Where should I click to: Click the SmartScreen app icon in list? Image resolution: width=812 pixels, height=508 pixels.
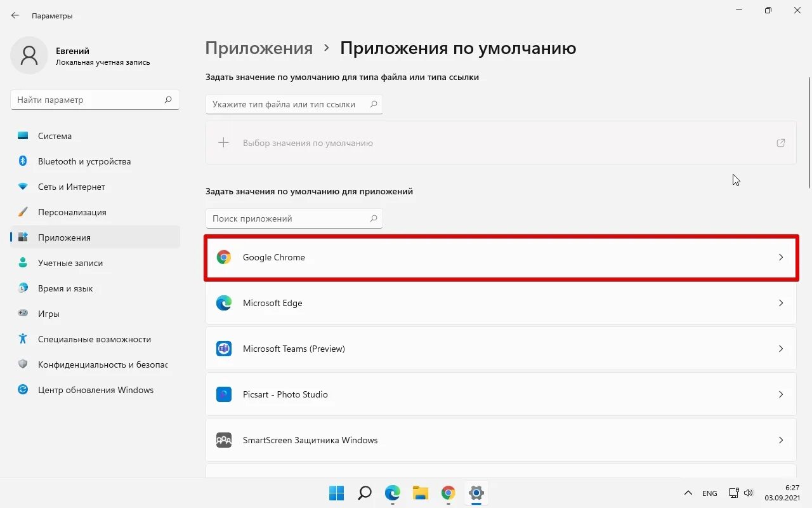click(x=223, y=440)
